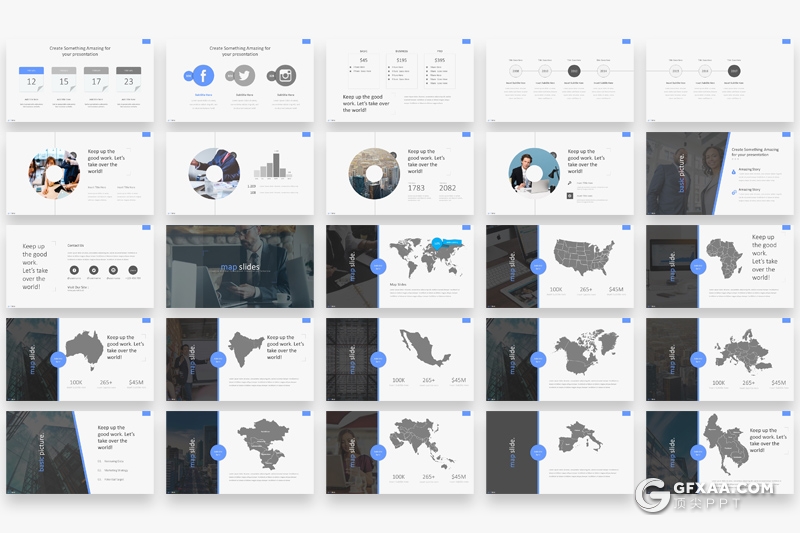Click the blue circle on world map slide
Viewport: 800px width, 533px height.
[x=378, y=266]
